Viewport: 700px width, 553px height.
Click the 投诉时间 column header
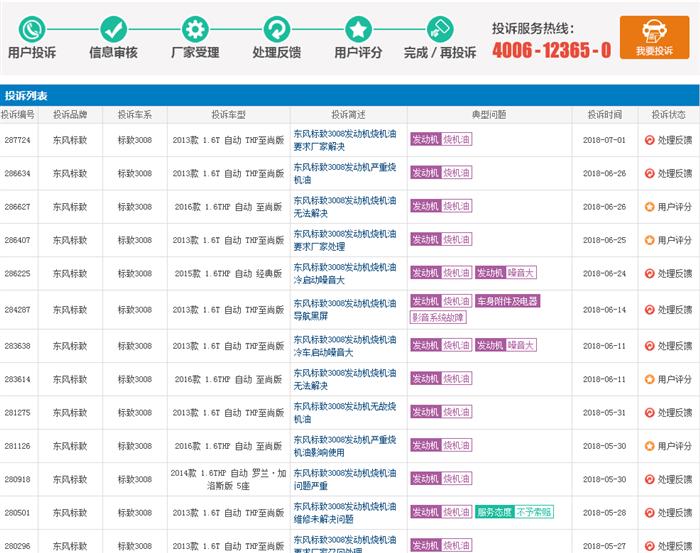coord(605,115)
